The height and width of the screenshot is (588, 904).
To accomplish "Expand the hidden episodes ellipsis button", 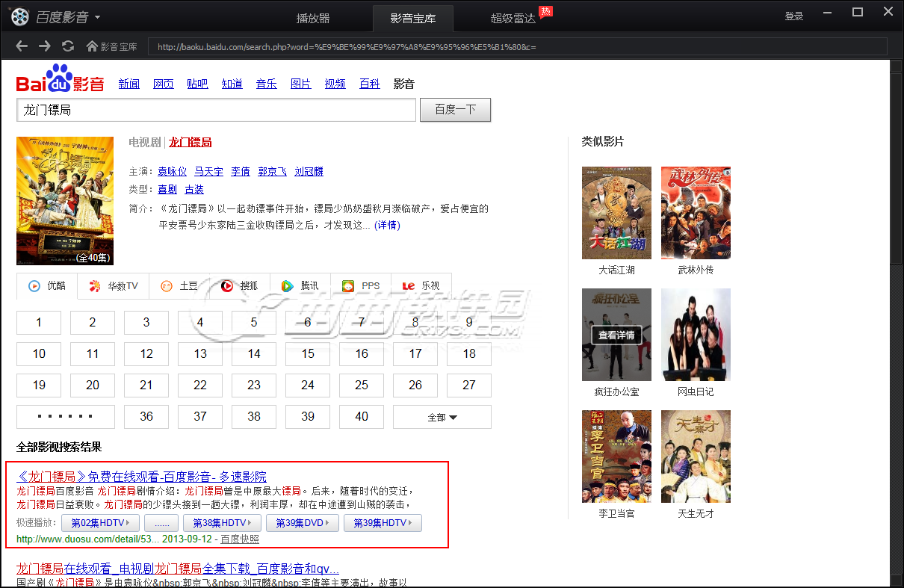I will (66, 417).
